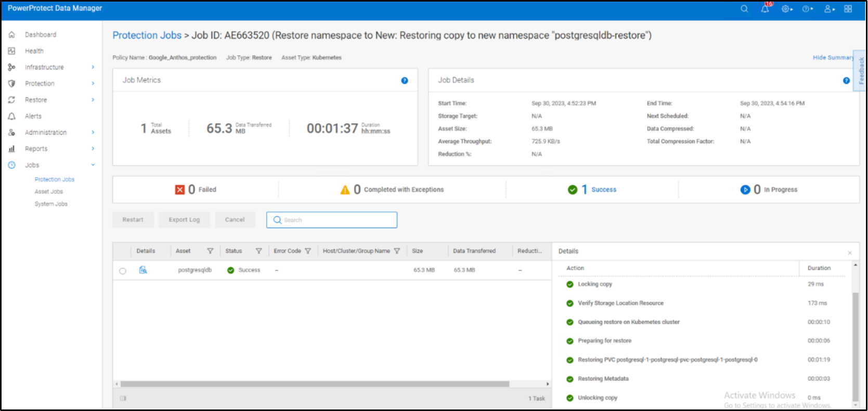Click the Alerts bell sidebar icon
This screenshot has height=411, width=868.
tap(11, 116)
